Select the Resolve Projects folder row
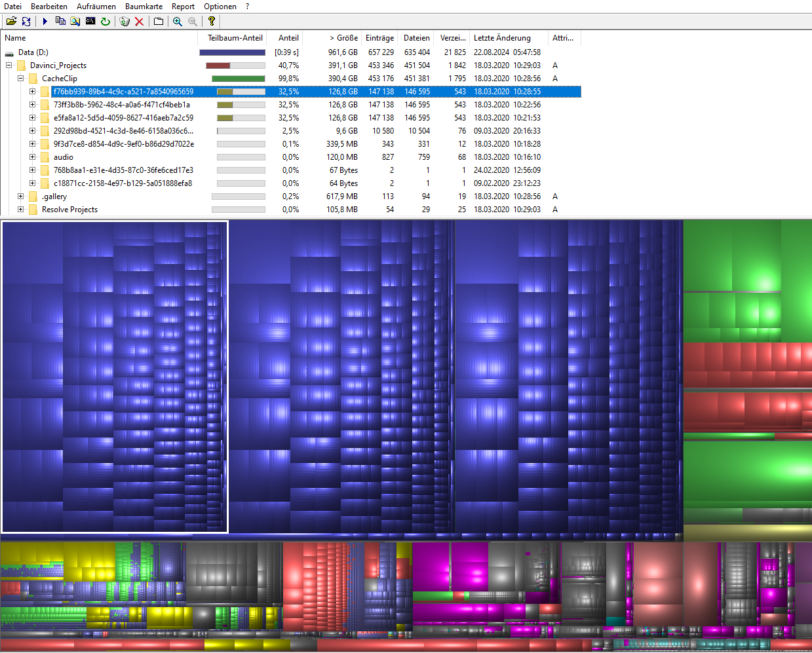 point(69,210)
